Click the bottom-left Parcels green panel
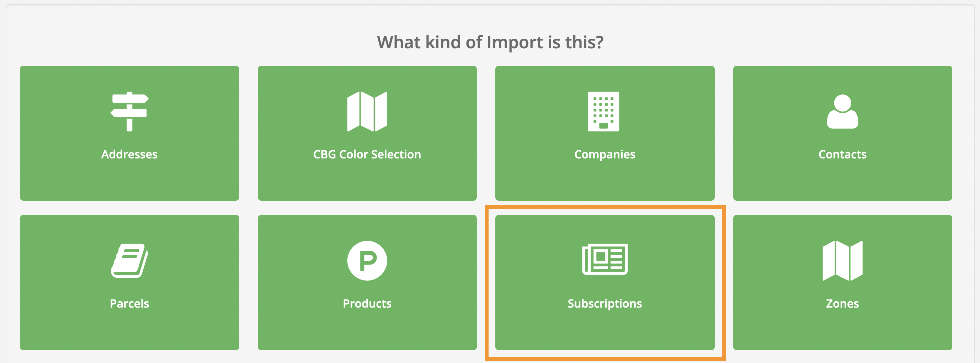Viewport: 980px width, 363px height. [x=129, y=282]
